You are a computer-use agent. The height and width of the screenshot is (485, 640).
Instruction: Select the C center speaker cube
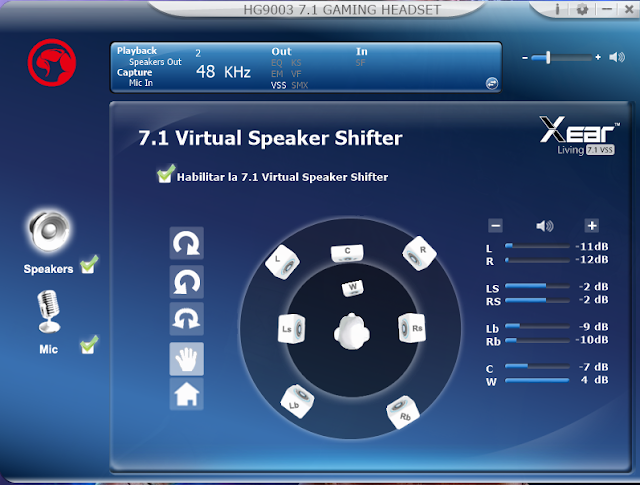[x=347, y=253]
